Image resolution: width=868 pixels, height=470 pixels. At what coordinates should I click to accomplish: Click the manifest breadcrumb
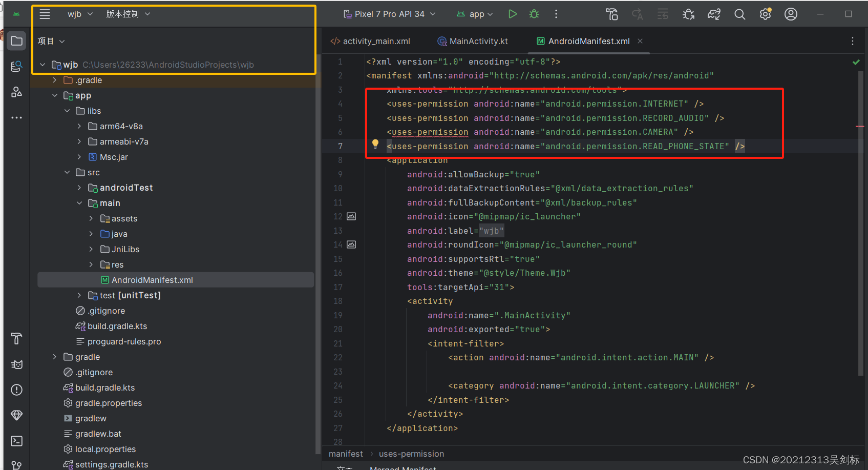point(346,454)
